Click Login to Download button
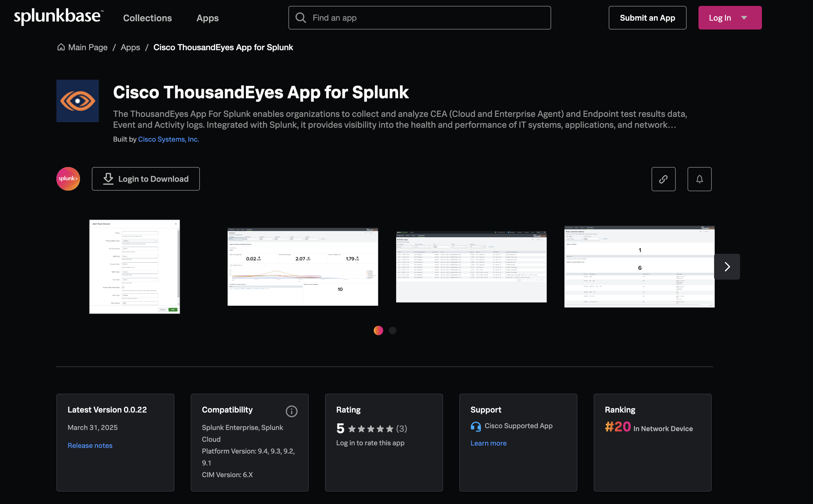The width and height of the screenshot is (813, 504). click(x=146, y=179)
